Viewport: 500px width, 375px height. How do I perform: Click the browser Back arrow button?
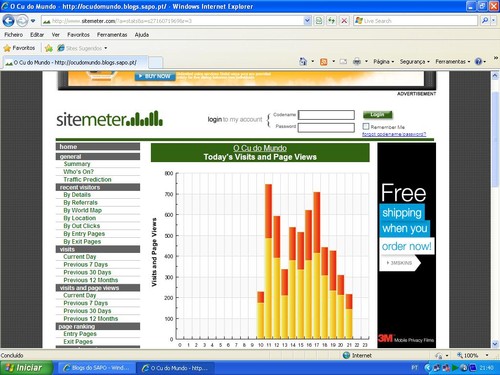pos(8,21)
